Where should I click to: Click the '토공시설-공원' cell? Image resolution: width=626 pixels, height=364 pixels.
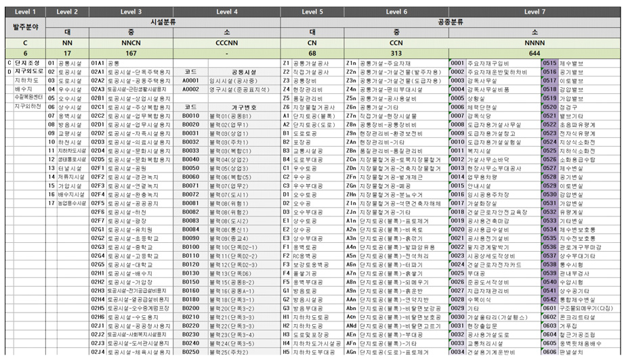[x=140, y=168]
